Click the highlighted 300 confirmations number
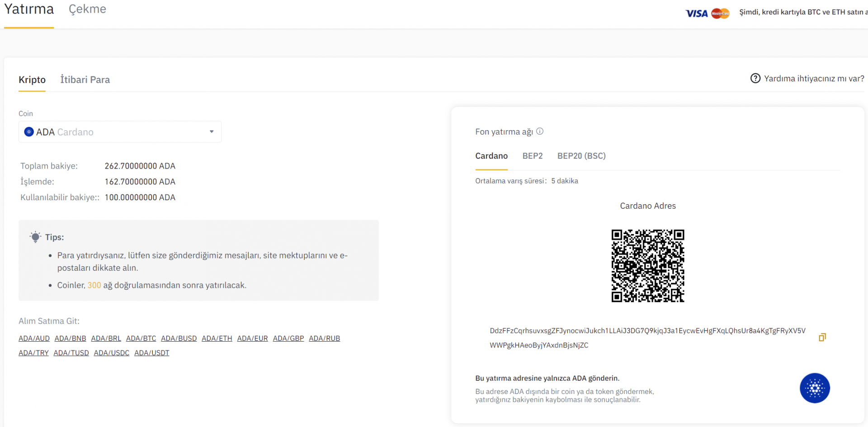Viewport: 868px width, 427px height. (x=94, y=285)
